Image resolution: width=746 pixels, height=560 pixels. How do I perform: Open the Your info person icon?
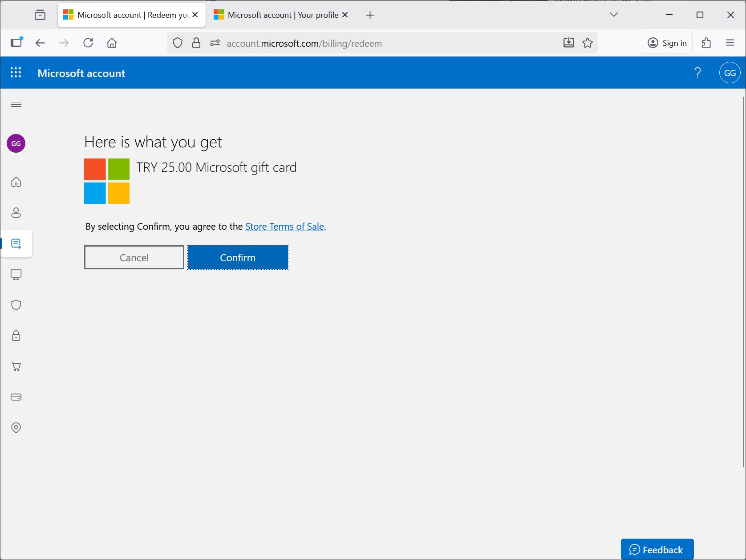[x=16, y=213]
